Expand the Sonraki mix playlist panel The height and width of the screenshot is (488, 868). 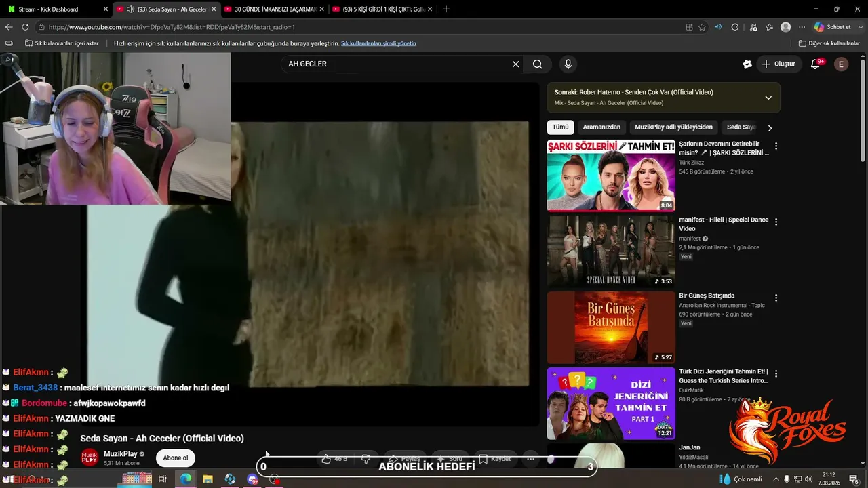click(768, 98)
